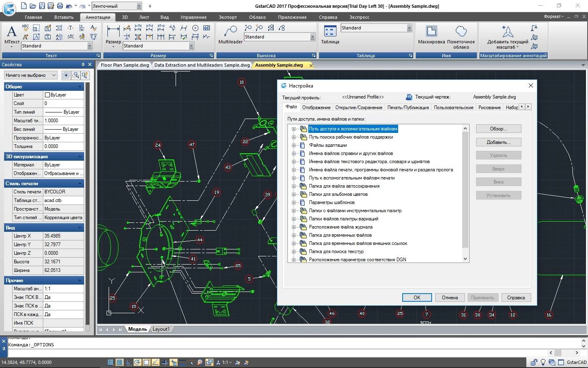Expand Путь поиска рабочих файлов поддержки node
The width and height of the screenshot is (588, 368).
pos(294,137)
